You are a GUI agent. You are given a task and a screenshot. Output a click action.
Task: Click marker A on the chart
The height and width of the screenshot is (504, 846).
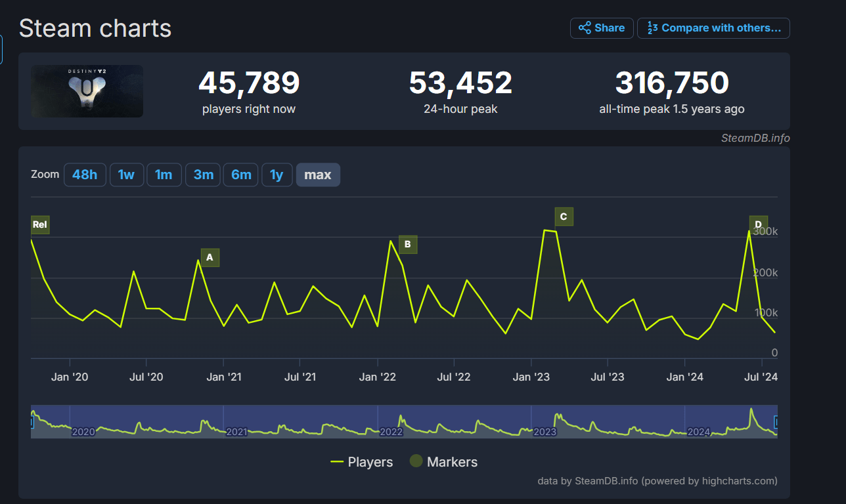click(210, 258)
